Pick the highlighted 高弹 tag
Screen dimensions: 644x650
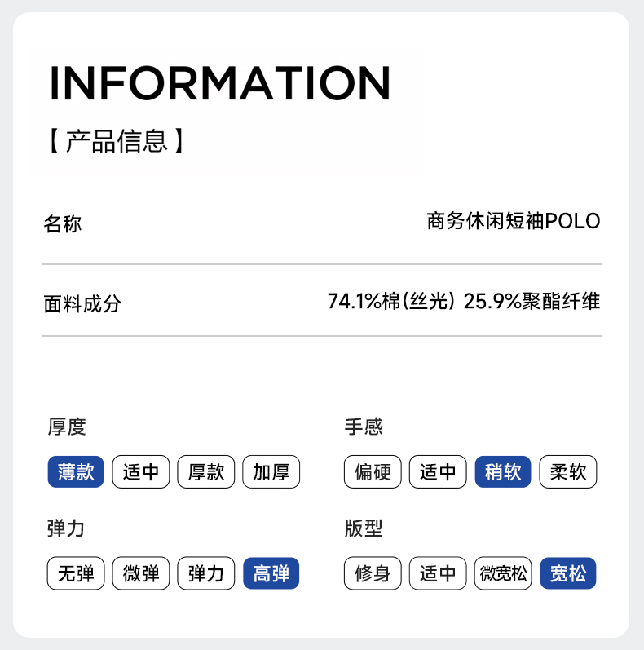pyautogui.click(x=271, y=573)
